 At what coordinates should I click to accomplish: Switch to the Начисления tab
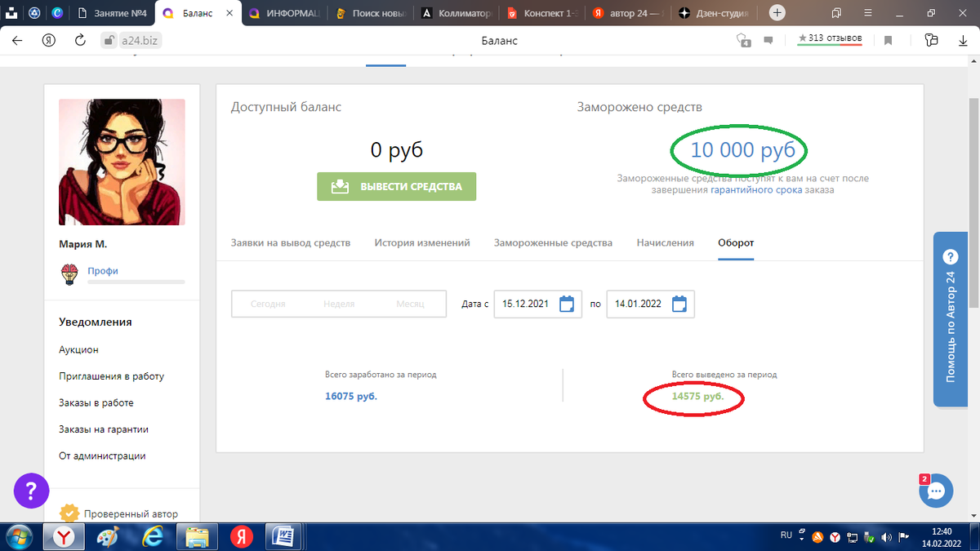[x=665, y=242]
